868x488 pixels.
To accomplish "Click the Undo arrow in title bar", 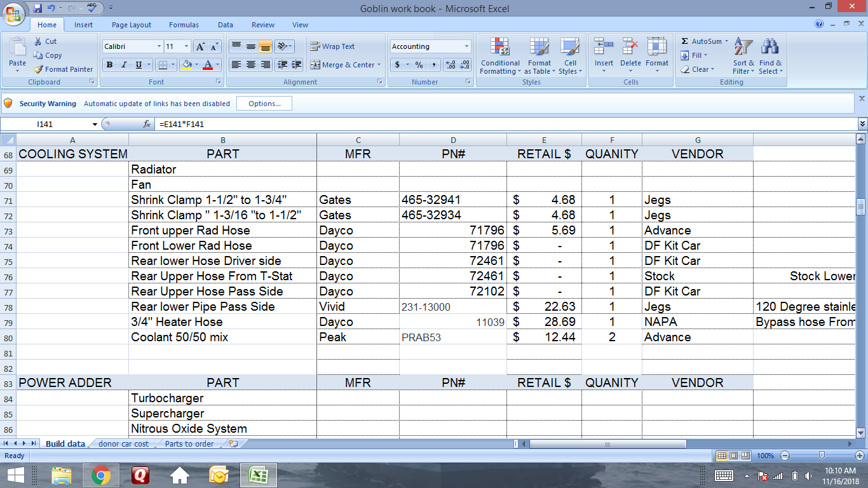I will click(52, 8).
